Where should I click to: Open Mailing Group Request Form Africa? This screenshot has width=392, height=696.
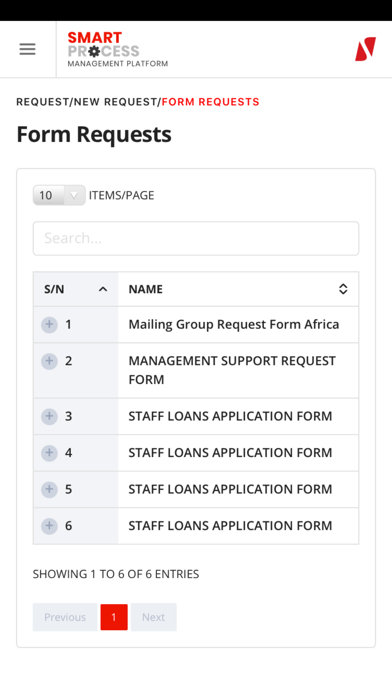click(x=234, y=324)
